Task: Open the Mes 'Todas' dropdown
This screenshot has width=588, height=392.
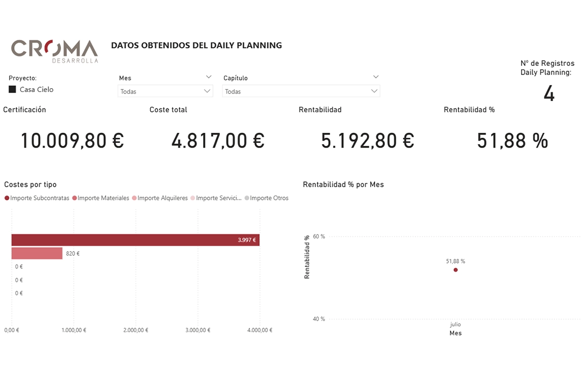Action: point(165,91)
